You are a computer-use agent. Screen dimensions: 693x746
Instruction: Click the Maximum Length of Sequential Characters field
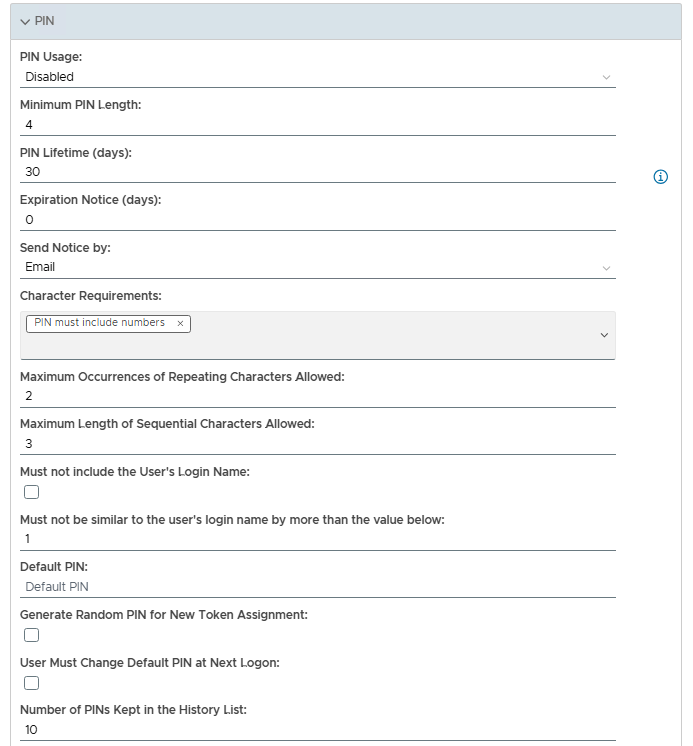[x=317, y=444]
